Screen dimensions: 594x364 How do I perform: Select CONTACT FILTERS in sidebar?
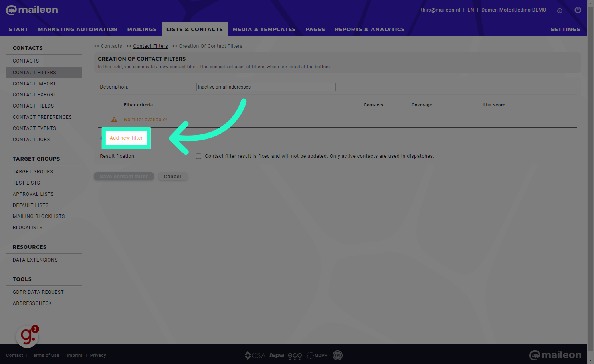tap(44, 73)
